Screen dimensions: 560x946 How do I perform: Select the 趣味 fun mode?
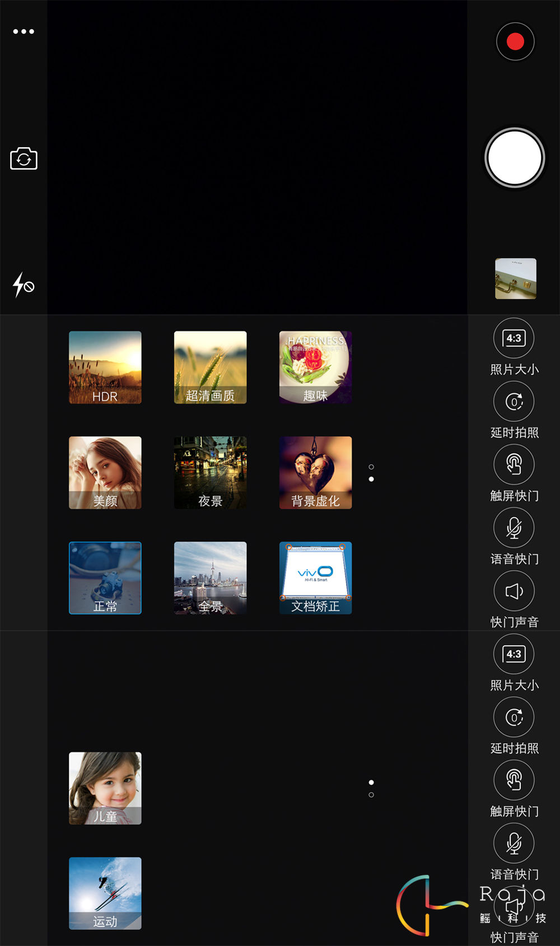(315, 367)
